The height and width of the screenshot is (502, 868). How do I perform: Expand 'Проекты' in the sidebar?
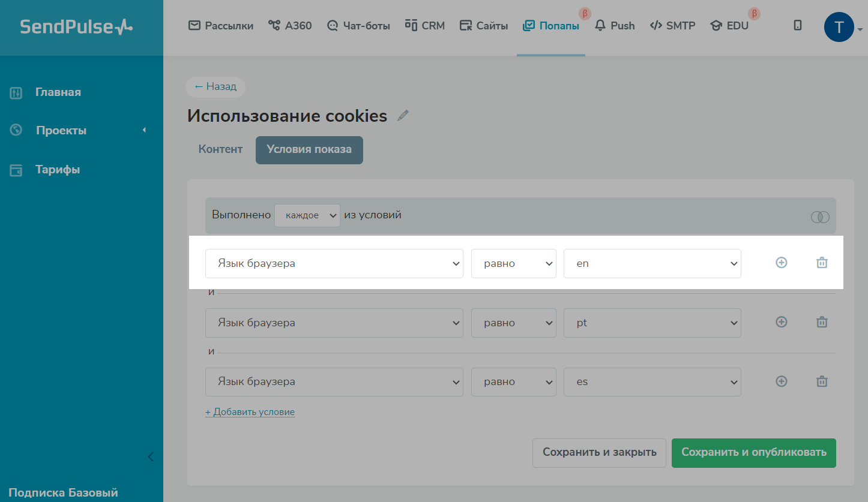[x=61, y=131]
